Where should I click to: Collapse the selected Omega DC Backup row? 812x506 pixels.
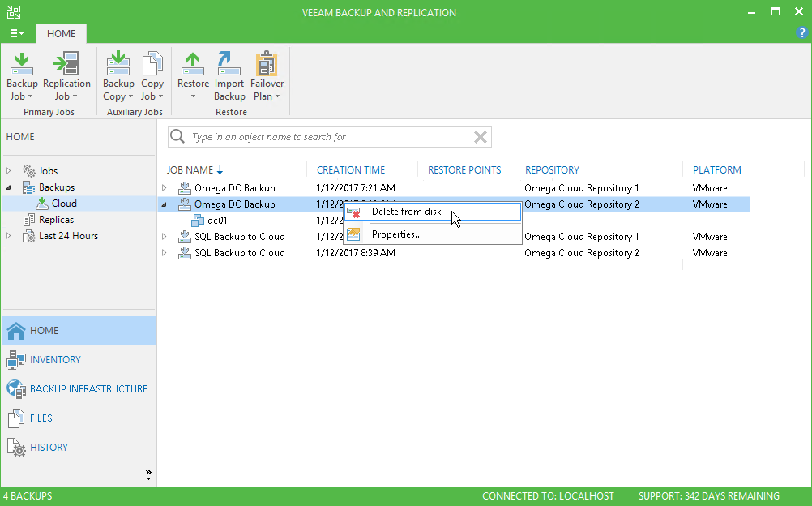[x=165, y=204]
